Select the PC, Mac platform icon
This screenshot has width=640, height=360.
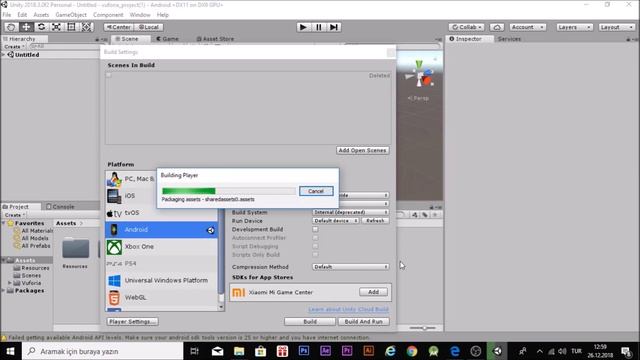pos(114,179)
